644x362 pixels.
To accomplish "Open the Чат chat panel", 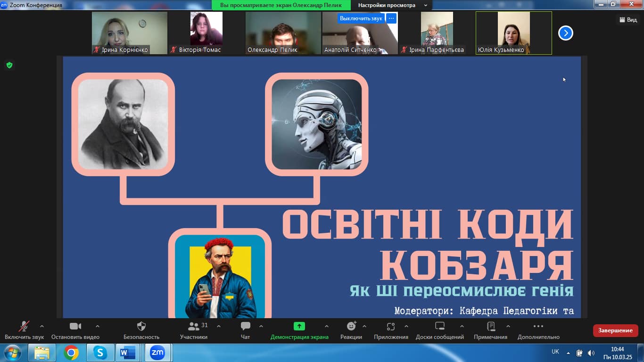I will click(x=246, y=330).
